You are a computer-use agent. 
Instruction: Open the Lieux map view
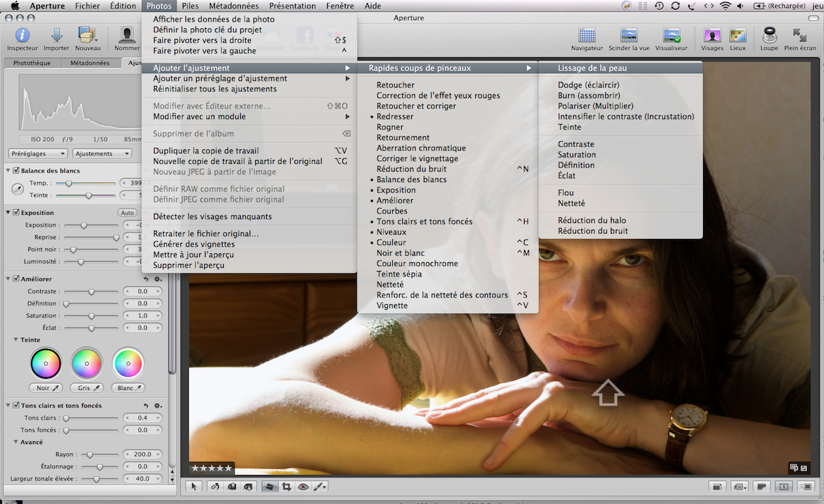point(738,35)
